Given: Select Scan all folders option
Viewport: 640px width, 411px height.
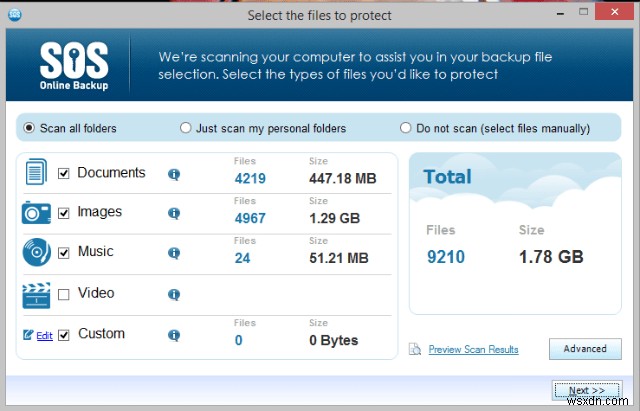Looking at the screenshot, I should tap(29, 128).
